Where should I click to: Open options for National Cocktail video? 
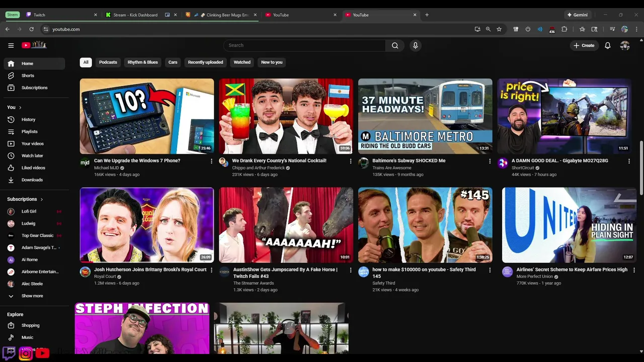click(x=351, y=161)
